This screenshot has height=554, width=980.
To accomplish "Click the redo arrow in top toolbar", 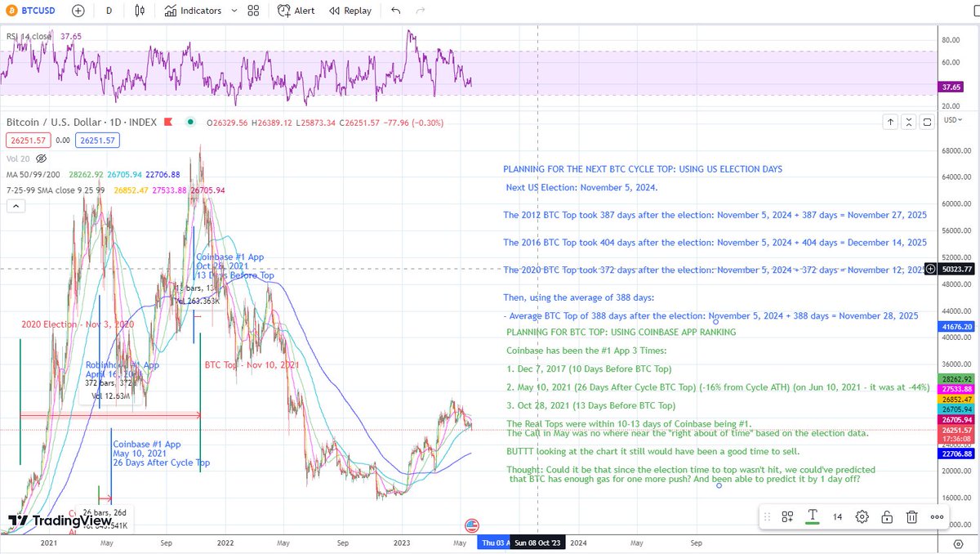I will 421,11.
